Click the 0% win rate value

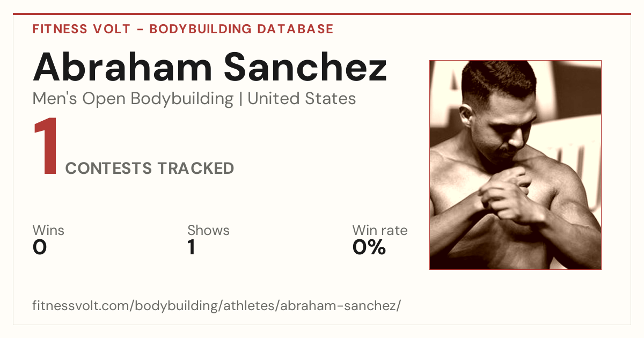369,247
